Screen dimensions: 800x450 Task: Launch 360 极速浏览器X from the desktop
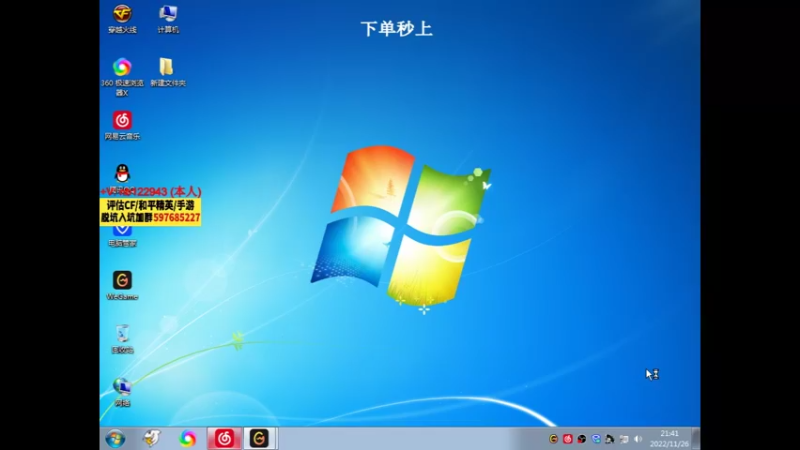122,77
